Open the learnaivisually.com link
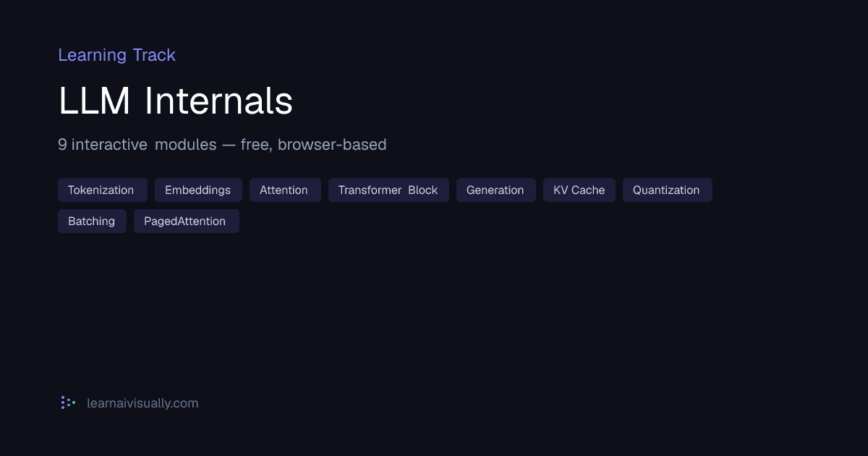The height and width of the screenshot is (456, 868). (x=142, y=403)
